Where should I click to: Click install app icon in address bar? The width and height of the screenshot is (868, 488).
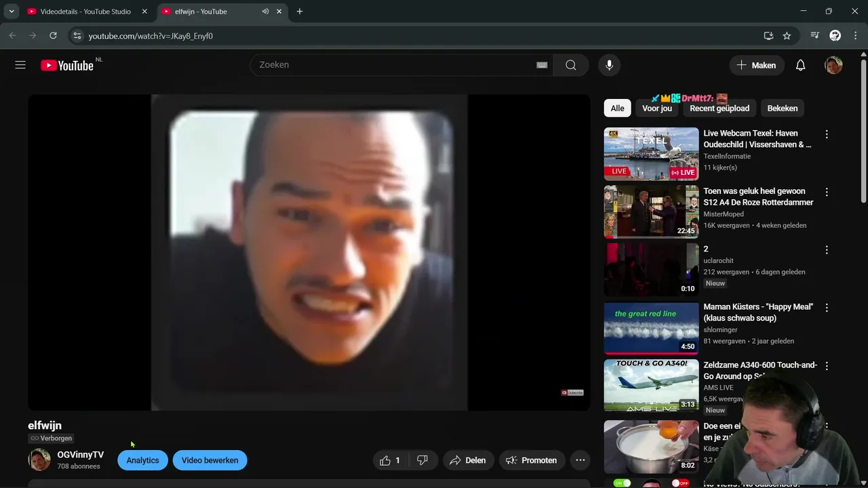click(x=768, y=36)
